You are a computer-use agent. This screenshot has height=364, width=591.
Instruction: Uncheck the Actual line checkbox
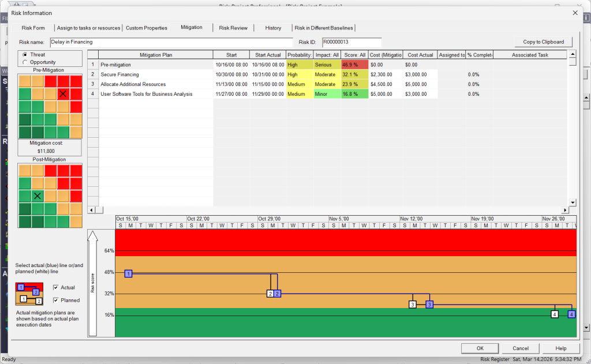click(55, 287)
